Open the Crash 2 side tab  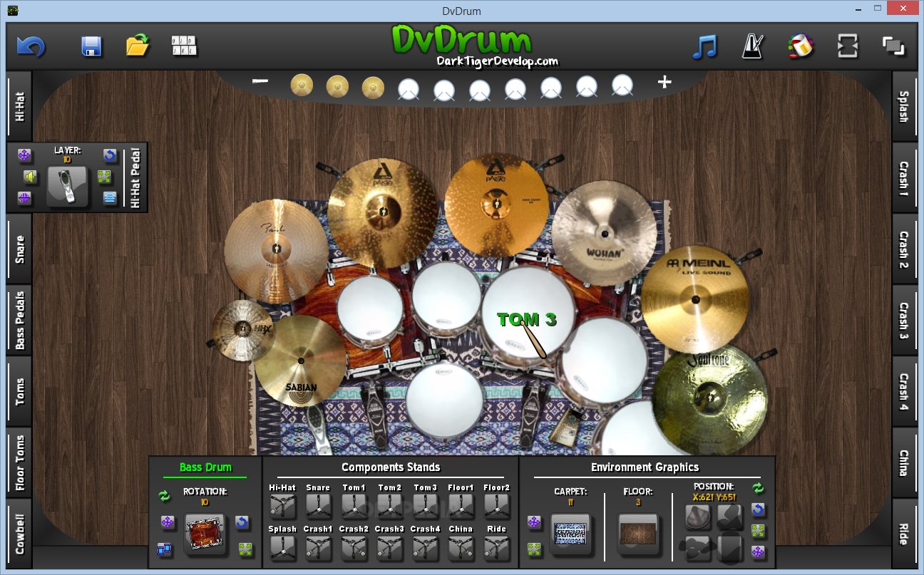click(x=904, y=249)
